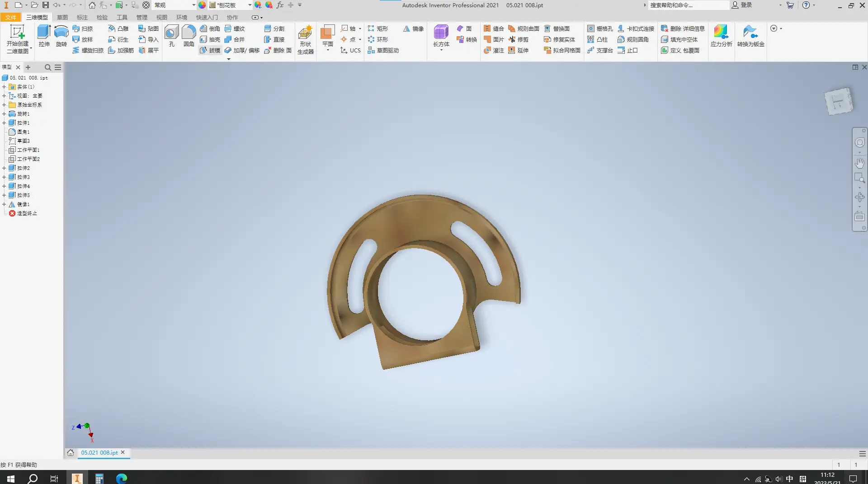The image size is (868, 484).
Task: Switch to the 标注 (Annotate) ribbon tab
Action: pos(82,17)
